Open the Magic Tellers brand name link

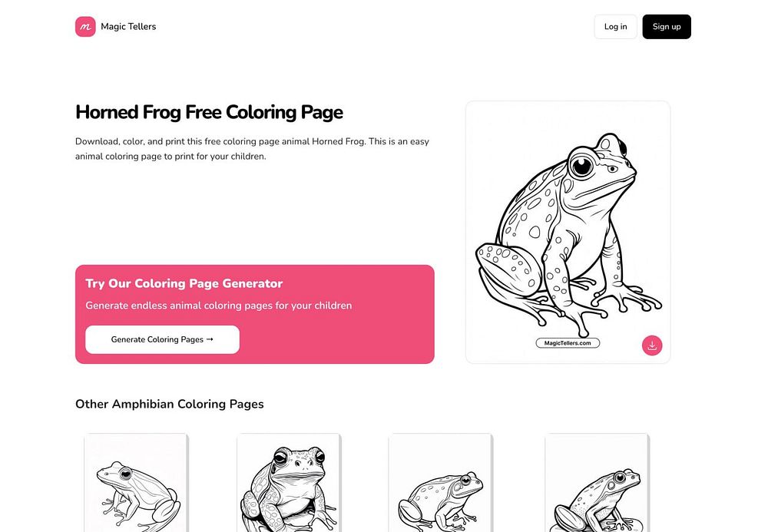pos(128,27)
